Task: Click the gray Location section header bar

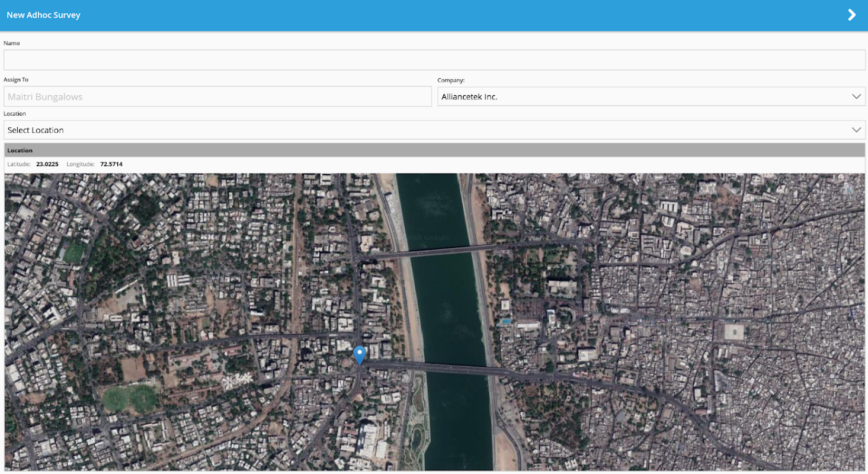Action: (434, 150)
